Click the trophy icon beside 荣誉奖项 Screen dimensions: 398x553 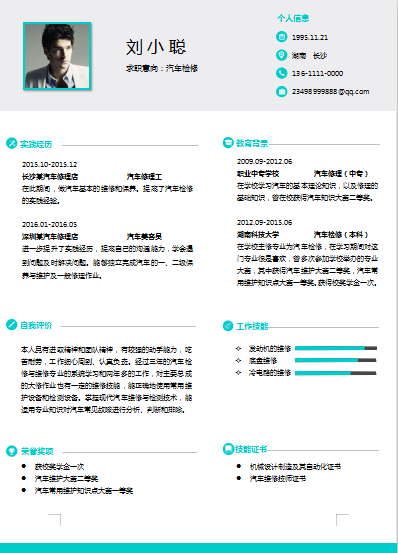[x=12, y=451]
